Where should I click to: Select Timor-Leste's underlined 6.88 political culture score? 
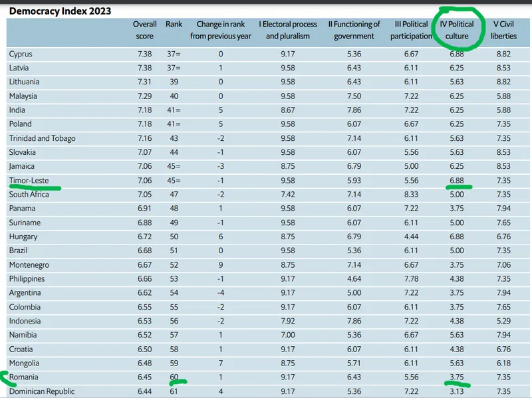[457, 180]
